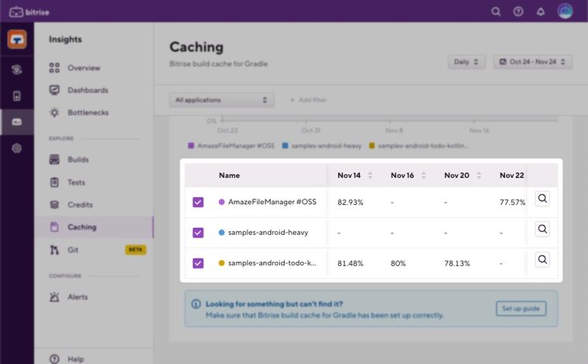Toggle the blue samples-android-heavy legend swatch
588x364 pixels.
[285, 145]
